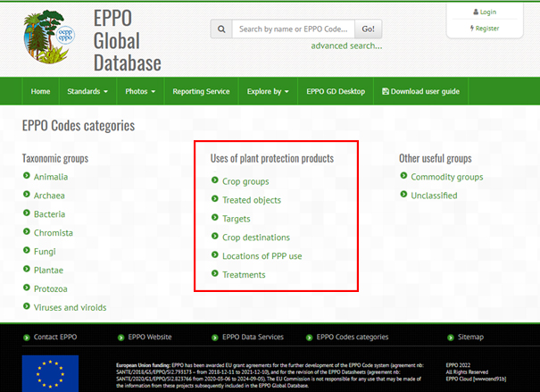Open the Standards dropdown menu

click(87, 91)
